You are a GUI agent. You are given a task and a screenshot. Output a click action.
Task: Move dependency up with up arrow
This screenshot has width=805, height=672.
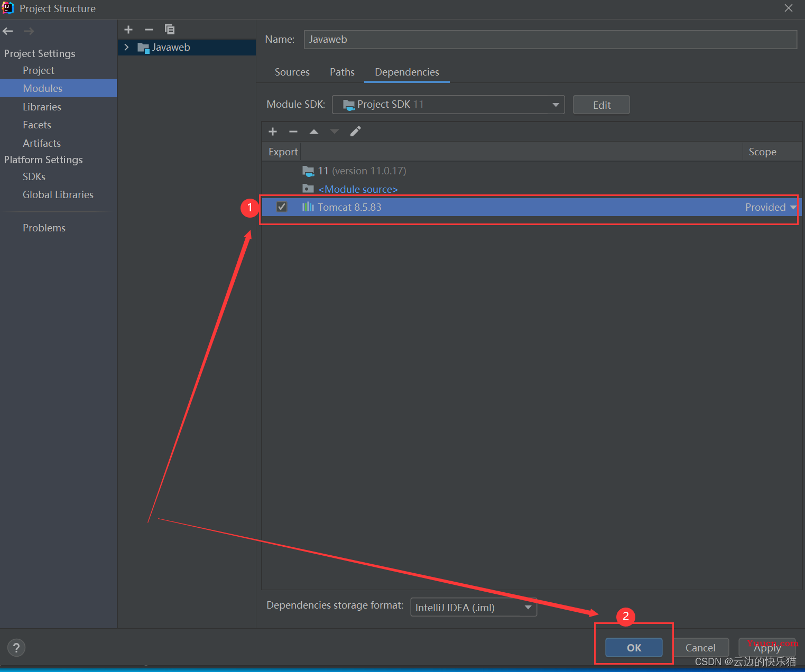click(x=314, y=132)
